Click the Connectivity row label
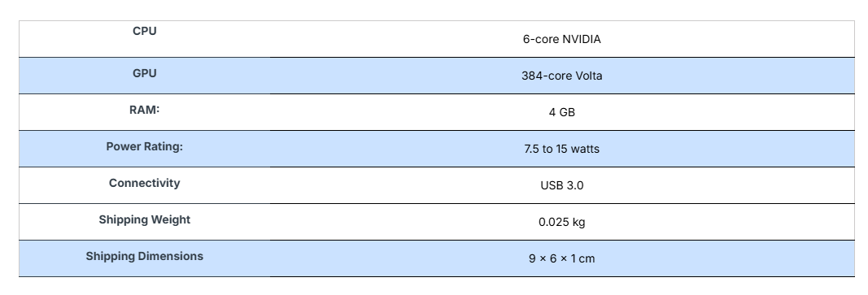 pos(145,183)
